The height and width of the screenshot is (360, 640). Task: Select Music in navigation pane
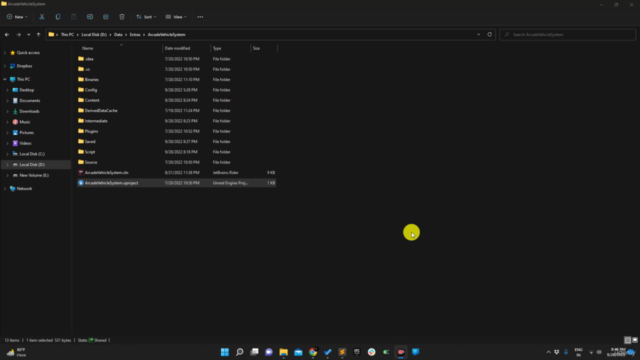point(24,122)
